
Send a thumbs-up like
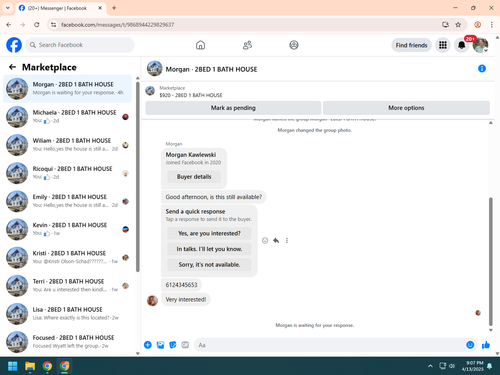(x=486, y=345)
